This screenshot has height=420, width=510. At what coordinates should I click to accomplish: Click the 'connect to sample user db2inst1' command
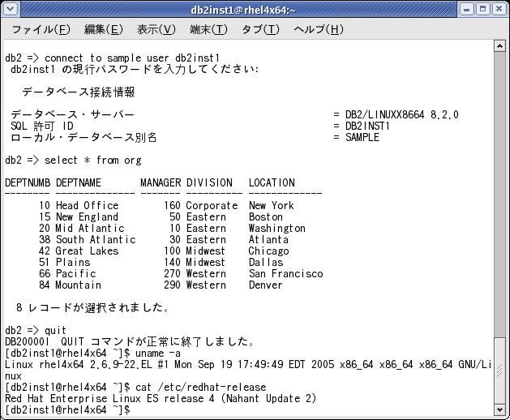pos(132,58)
